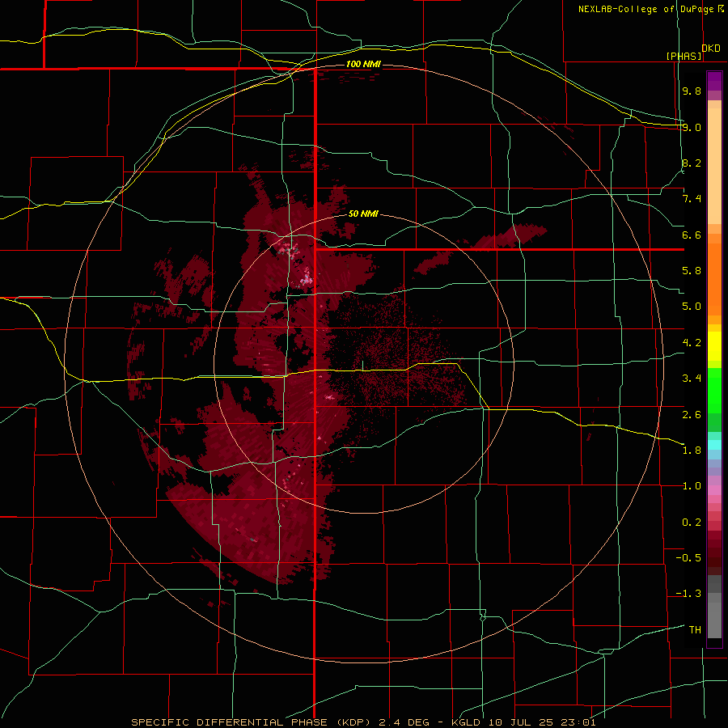Screen dimensions: 728x728
Task: Pick the orange segment of the color bar
Action: point(714,280)
